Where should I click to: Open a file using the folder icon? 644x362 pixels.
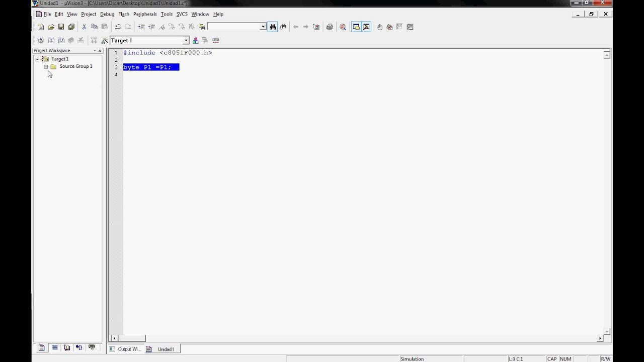point(51,27)
